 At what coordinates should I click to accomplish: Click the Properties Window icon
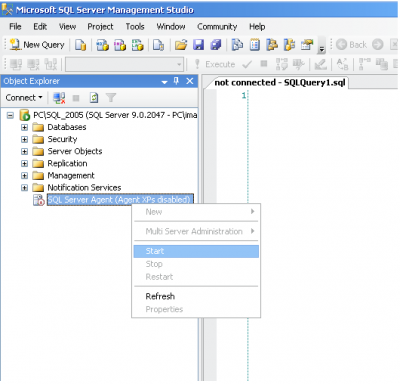pyautogui.click(x=307, y=45)
